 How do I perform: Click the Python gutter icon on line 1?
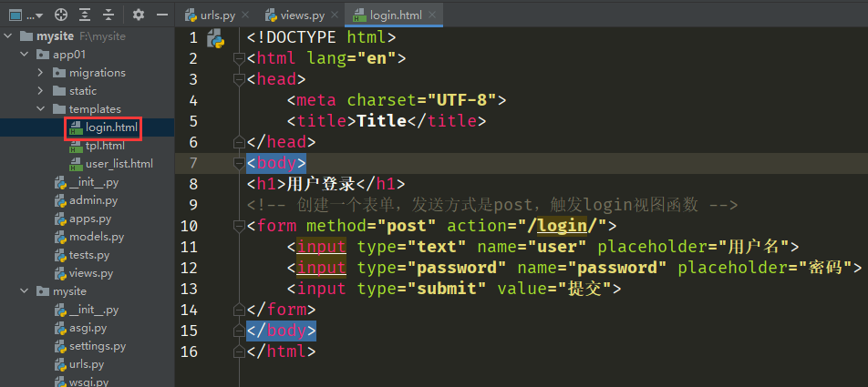[216, 38]
